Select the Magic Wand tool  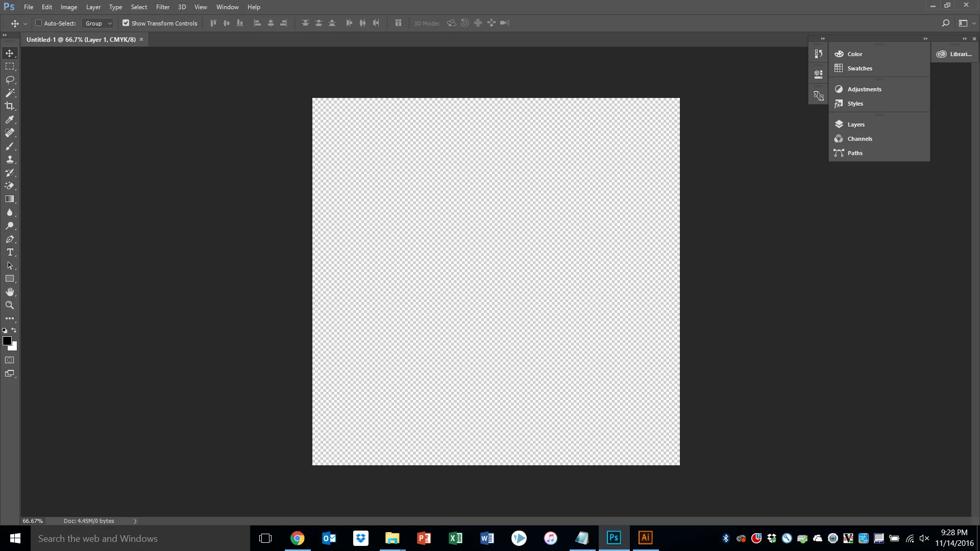click(10, 93)
